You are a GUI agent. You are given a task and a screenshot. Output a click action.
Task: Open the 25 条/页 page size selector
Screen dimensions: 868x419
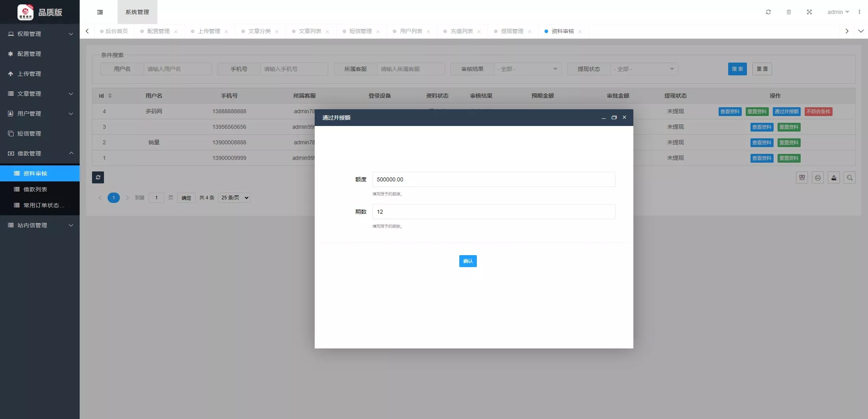234,198
